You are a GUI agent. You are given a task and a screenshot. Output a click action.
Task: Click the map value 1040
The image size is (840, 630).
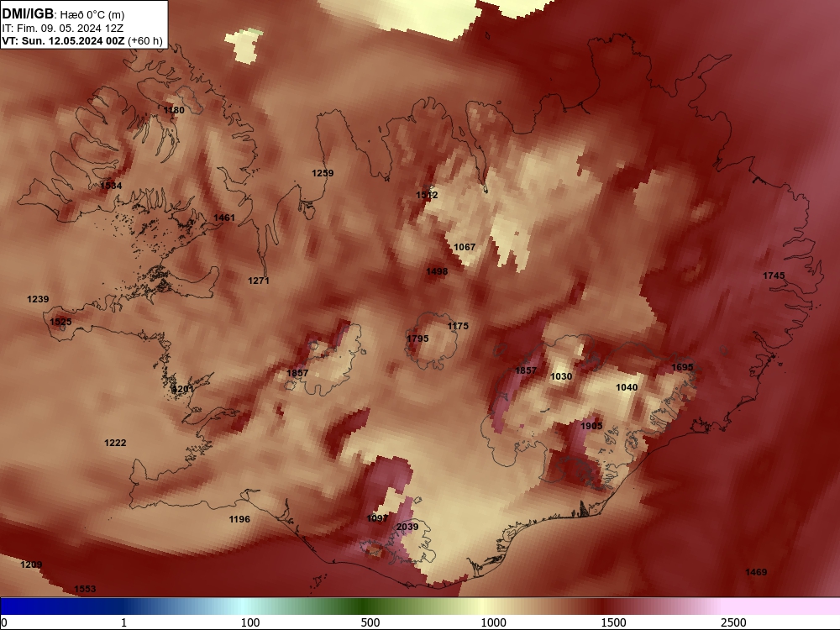(627, 387)
